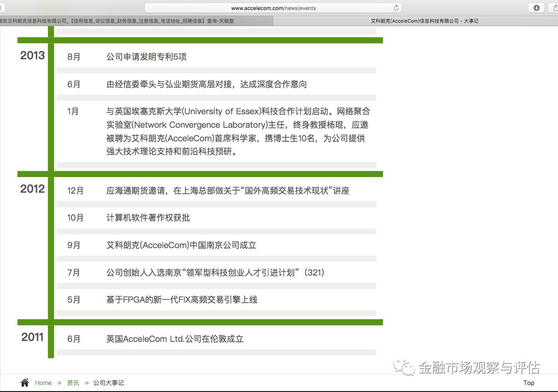Viewport: 558px width, 392px height.
Task: Select the 公司申请发明专利5项 entry
Action: click(x=147, y=57)
